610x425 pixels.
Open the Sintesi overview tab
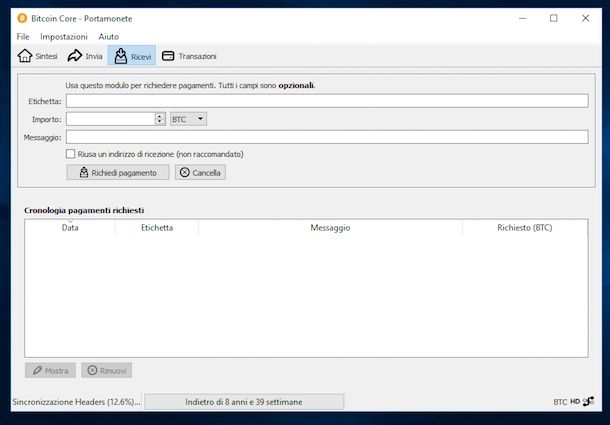point(38,56)
